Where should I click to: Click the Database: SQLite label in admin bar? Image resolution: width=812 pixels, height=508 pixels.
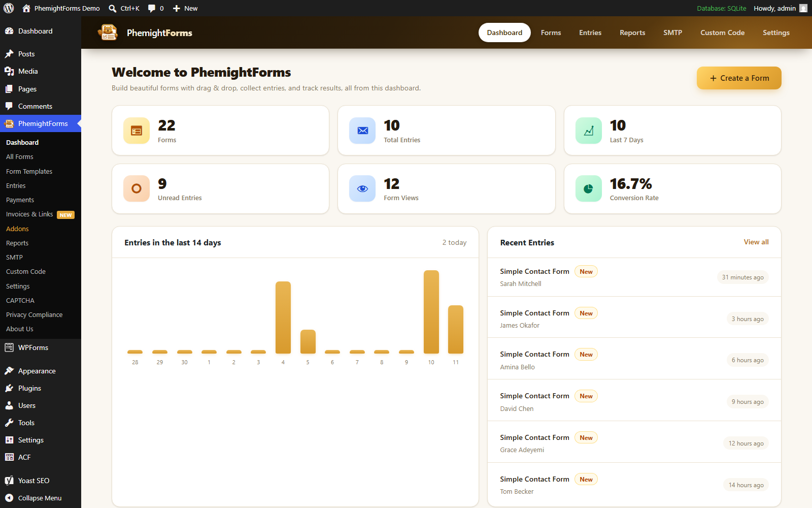click(722, 8)
